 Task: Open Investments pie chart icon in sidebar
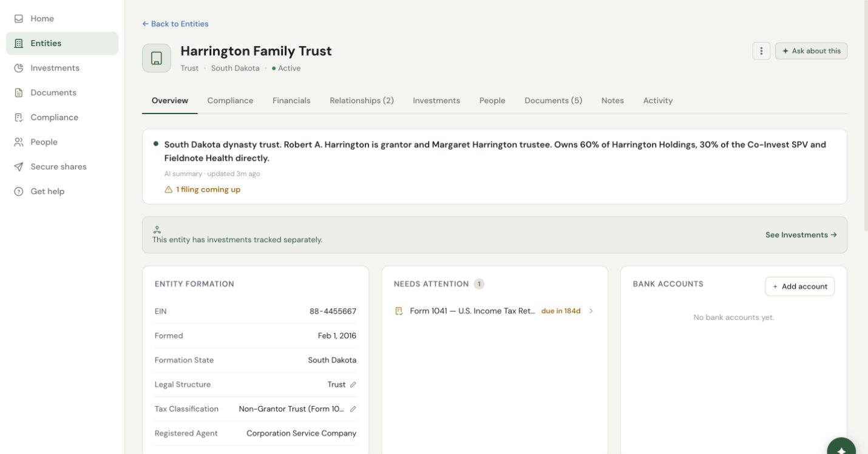(19, 68)
